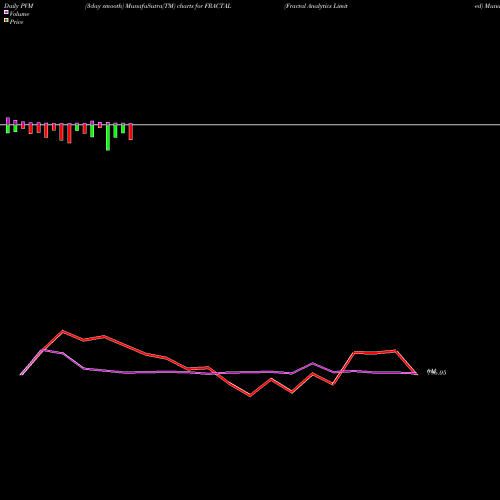Click the red price line's lowest trough
The image size is (500, 500).
pos(250,396)
